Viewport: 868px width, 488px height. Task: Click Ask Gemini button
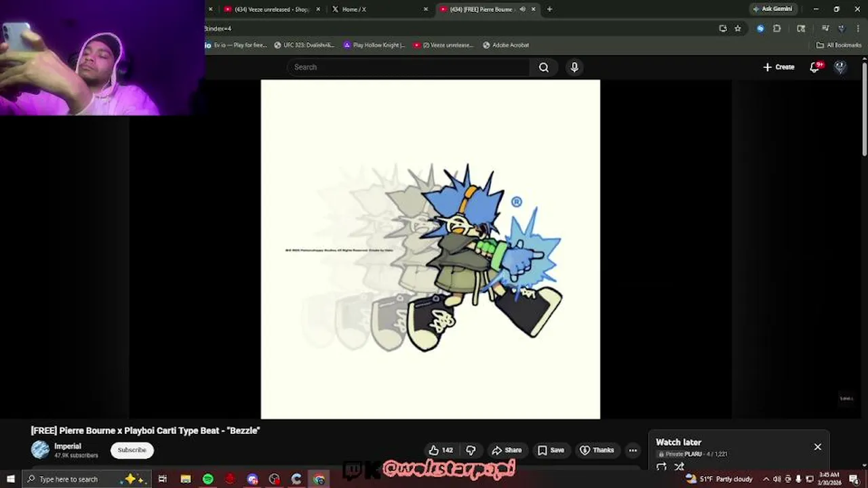tap(772, 9)
